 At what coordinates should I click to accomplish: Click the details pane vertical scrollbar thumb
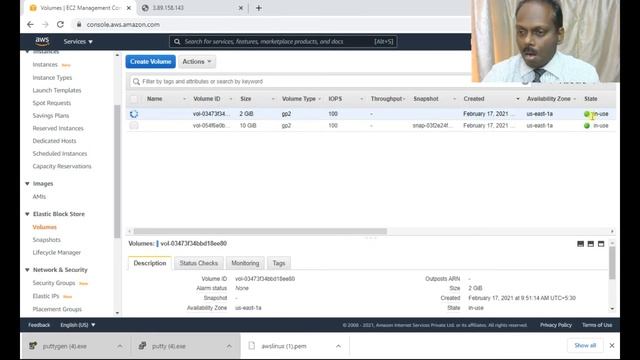pyautogui.click(x=612, y=263)
